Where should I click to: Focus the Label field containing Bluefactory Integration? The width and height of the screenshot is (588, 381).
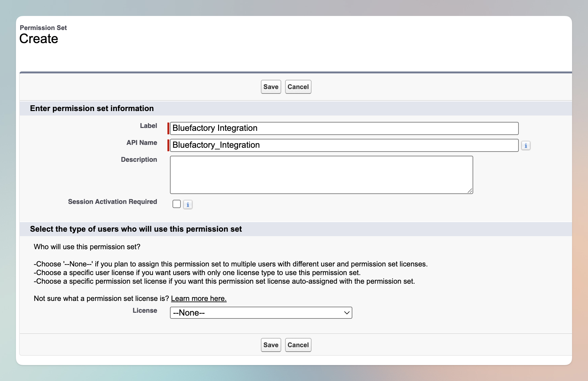tap(344, 128)
